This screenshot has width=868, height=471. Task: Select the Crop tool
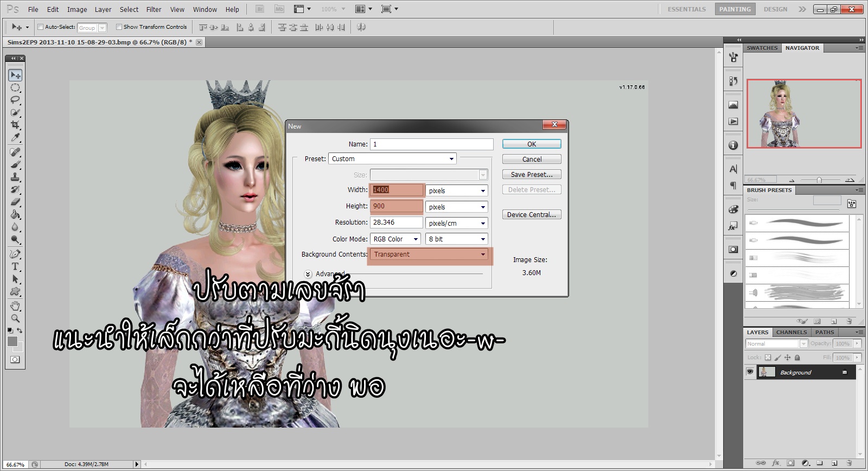point(15,125)
